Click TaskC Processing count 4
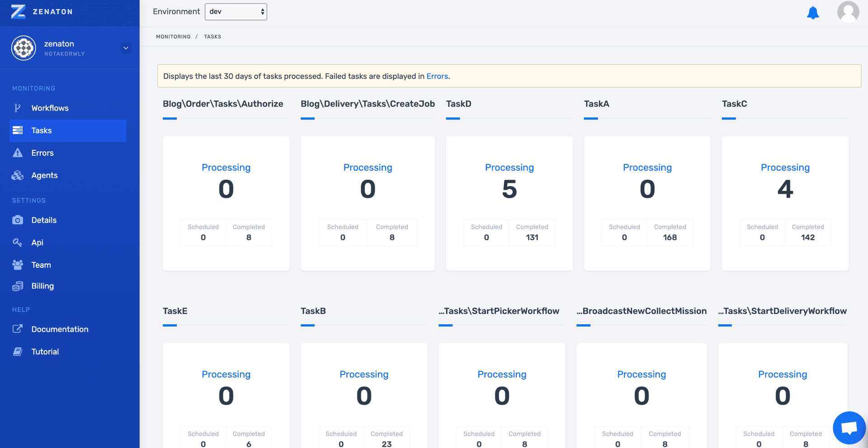The width and height of the screenshot is (868, 448). pyautogui.click(x=785, y=189)
